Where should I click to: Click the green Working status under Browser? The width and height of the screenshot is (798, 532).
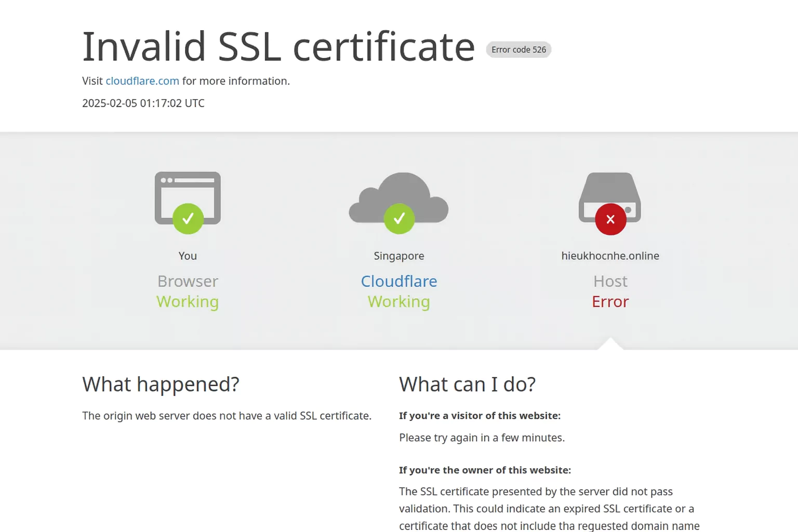pyautogui.click(x=188, y=302)
